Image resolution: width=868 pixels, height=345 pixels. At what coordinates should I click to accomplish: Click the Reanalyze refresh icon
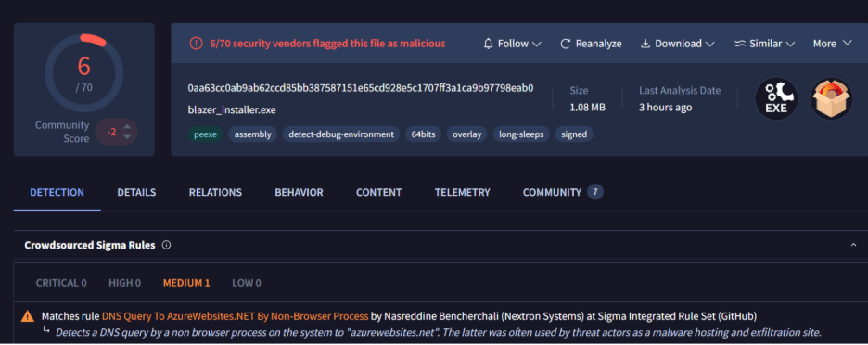[x=565, y=44]
